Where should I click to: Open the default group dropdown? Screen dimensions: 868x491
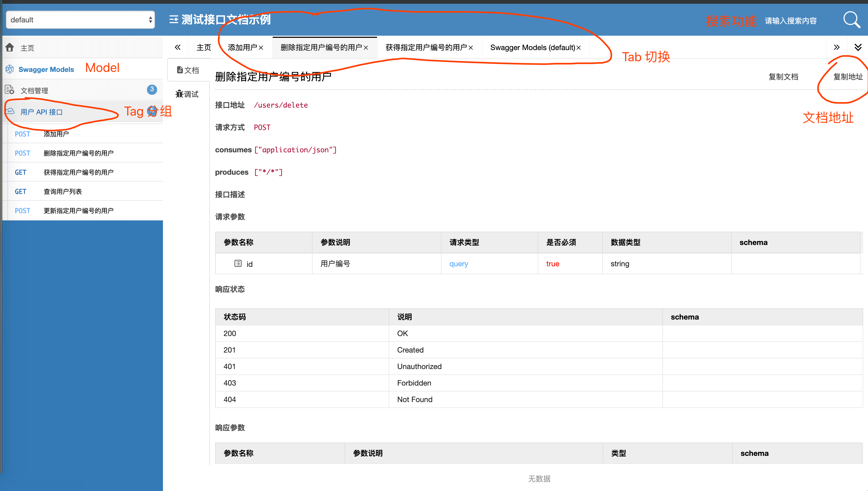point(80,19)
